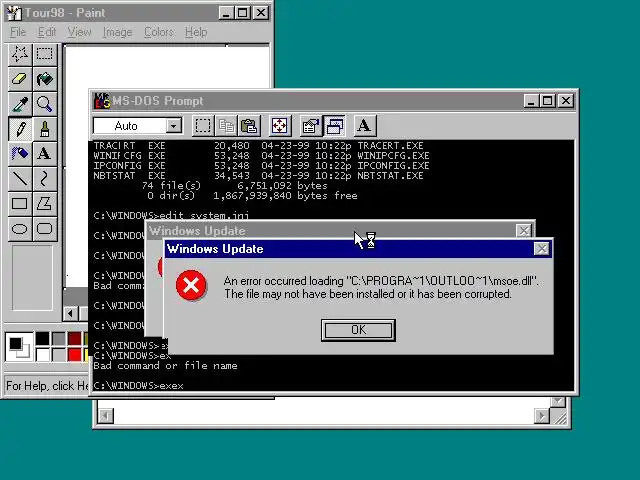Open the Font button in MS-DOS toolbar
The width and height of the screenshot is (640, 480).
(x=364, y=126)
